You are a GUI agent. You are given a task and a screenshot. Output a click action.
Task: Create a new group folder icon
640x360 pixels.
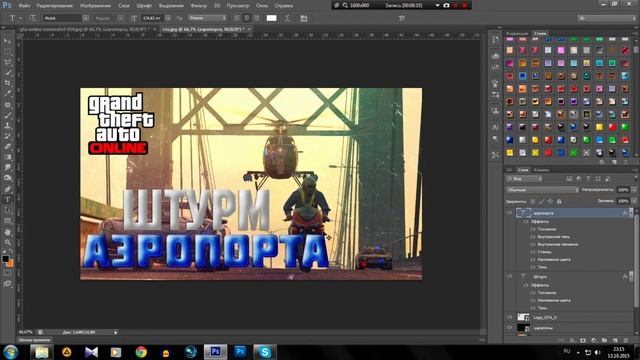[604, 340]
